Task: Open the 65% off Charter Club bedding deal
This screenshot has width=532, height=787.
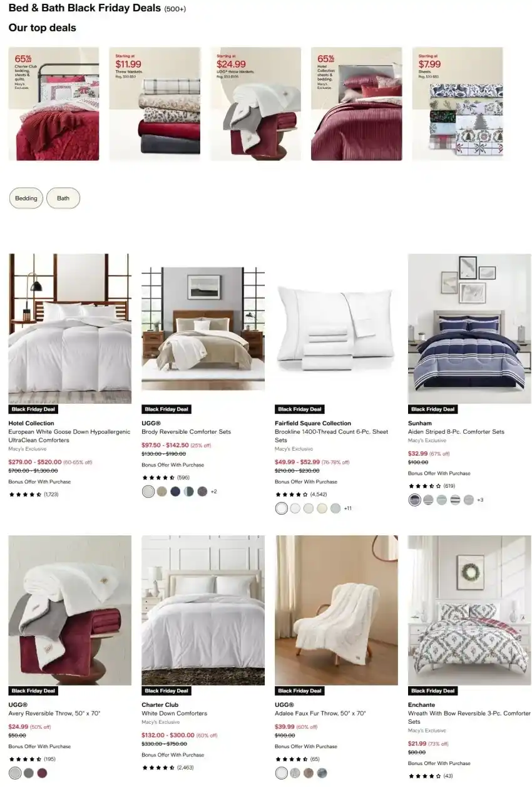Action: pos(54,104)
